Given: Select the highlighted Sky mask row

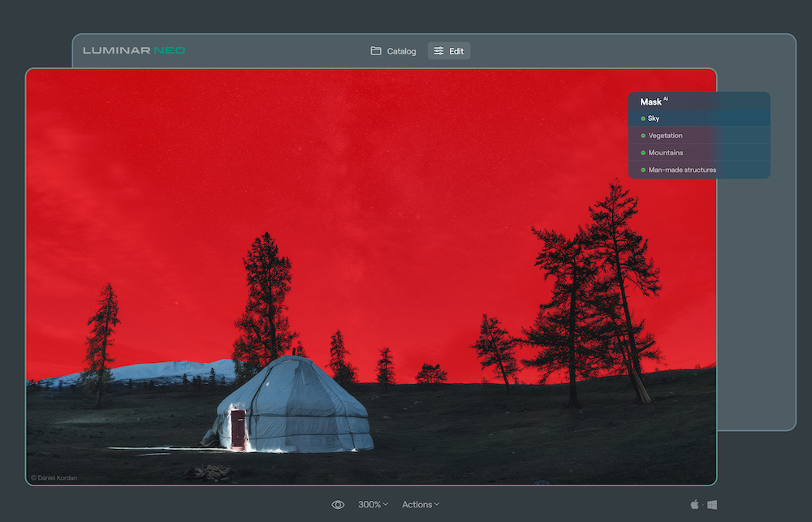Looking at the screenshot, I should (698, 118).
